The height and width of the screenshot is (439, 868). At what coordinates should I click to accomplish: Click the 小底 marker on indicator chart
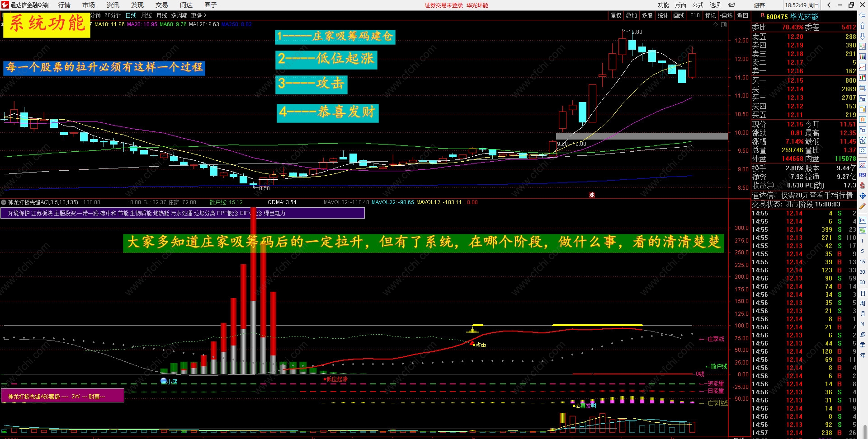coord(169,382)
